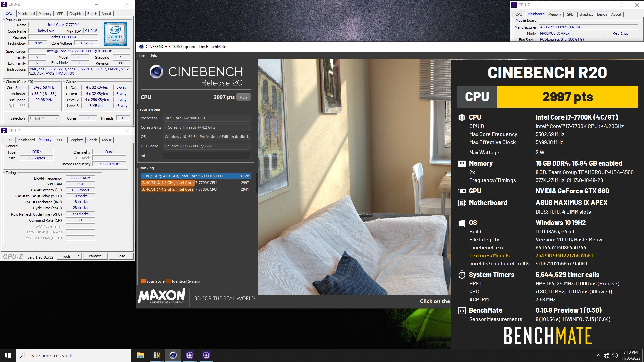Viewport: 644px width, 362px height.
Task: Click BenchMate version code icon
Action: [x=462, y=310]
